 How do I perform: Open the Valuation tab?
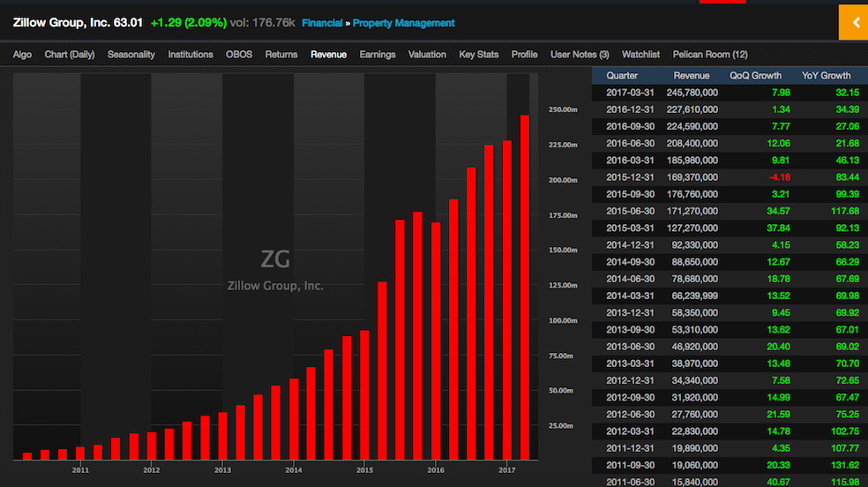[427, 54]
